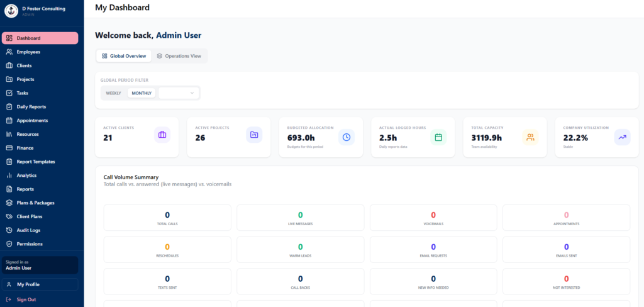Click the Report Templates icon

9,162
